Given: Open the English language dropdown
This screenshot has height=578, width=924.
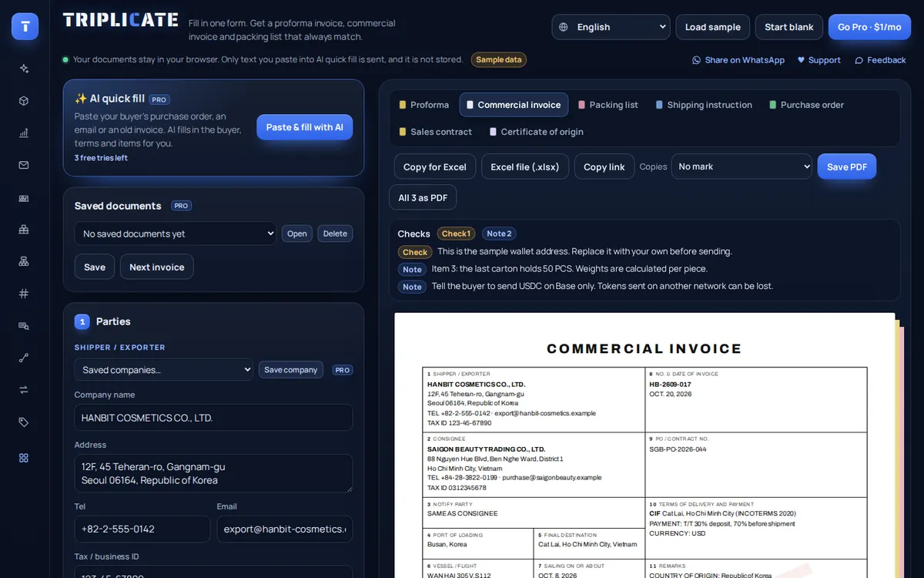Looking at the screenshot, I should (x=611, y=27).
